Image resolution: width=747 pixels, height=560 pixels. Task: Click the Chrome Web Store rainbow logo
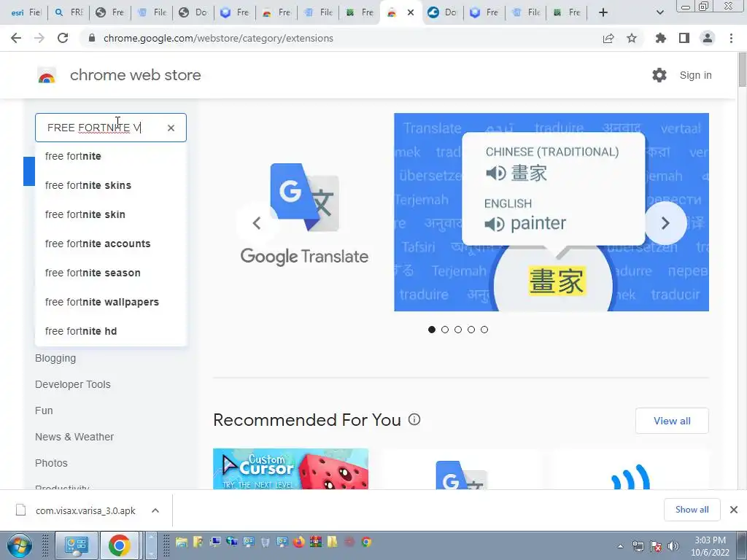(47, 75)
